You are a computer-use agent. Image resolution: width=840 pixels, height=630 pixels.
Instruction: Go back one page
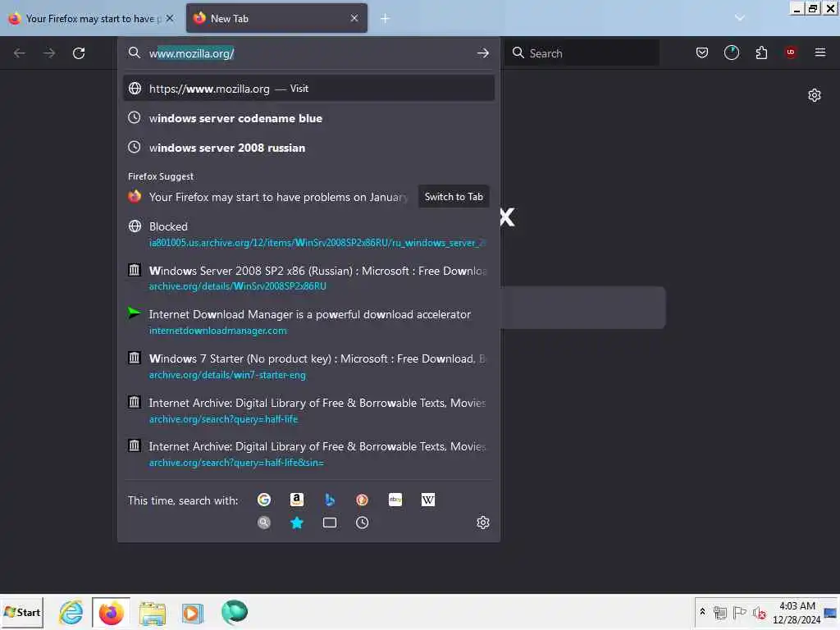(20, 53)
